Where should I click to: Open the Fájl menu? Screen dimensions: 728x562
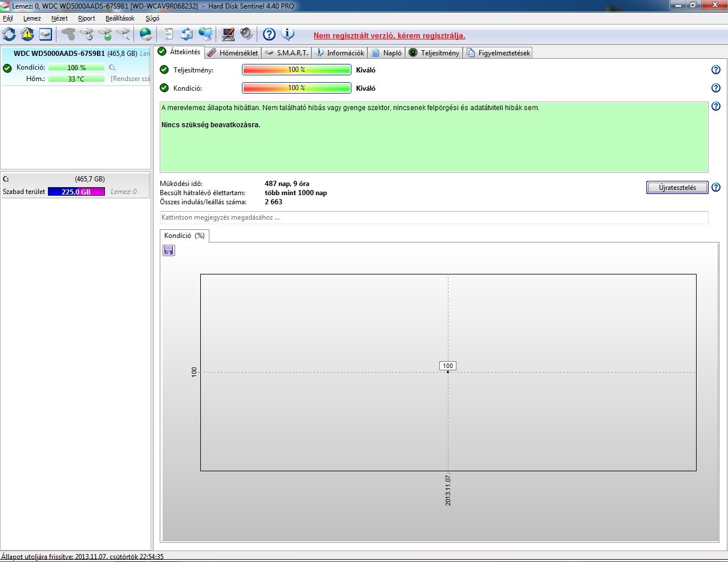(x=8, y=18)
